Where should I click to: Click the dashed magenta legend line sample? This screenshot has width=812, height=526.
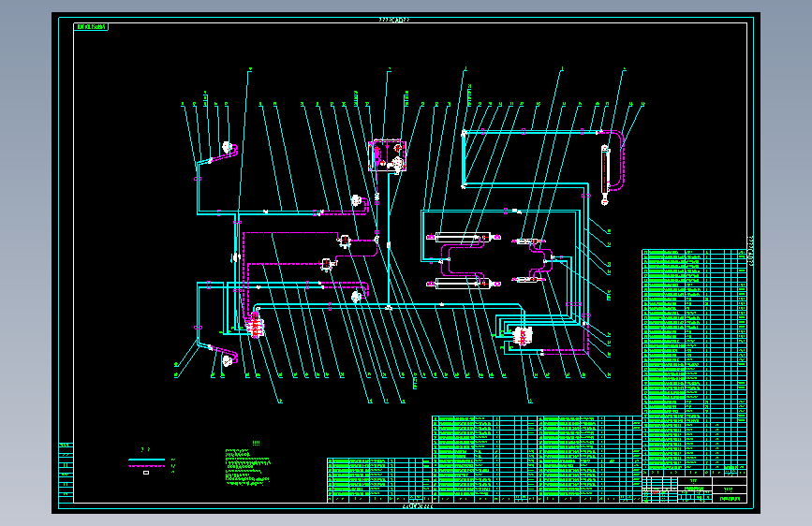tap(146, 466)
